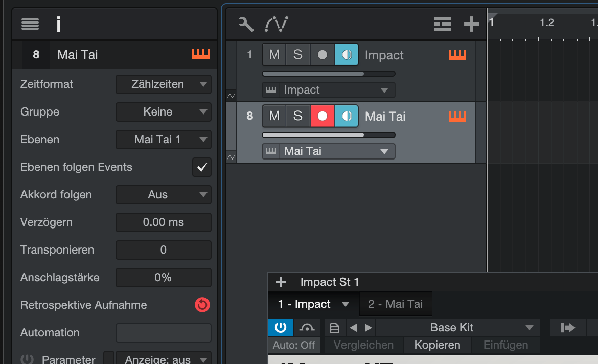
Task: Click the Impact track name in the track list
Action: 384,55
